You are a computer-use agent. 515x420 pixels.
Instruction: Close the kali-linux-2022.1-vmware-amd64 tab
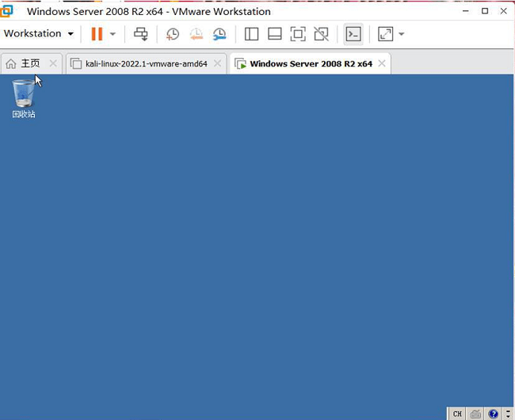click(217, 63)
